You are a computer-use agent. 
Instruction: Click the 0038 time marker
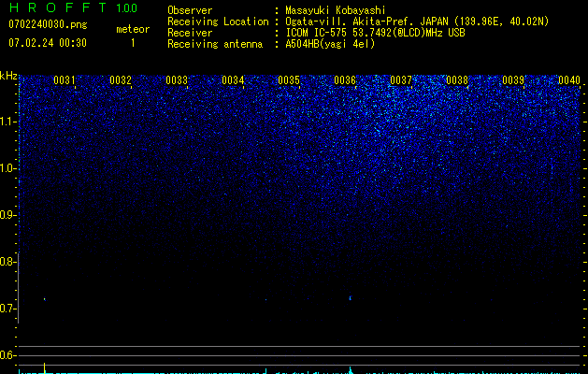pyautogui.click(x=457, y=80)
